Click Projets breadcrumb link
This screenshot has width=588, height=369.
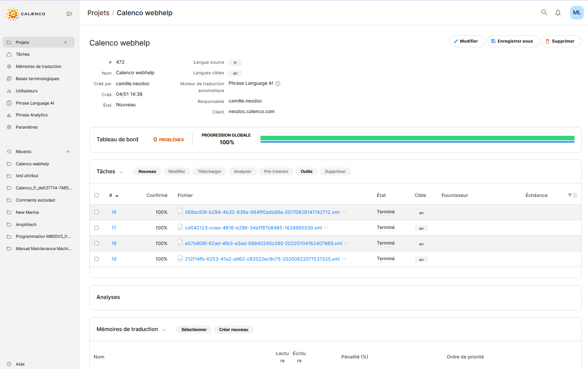(x=98, y=13)
